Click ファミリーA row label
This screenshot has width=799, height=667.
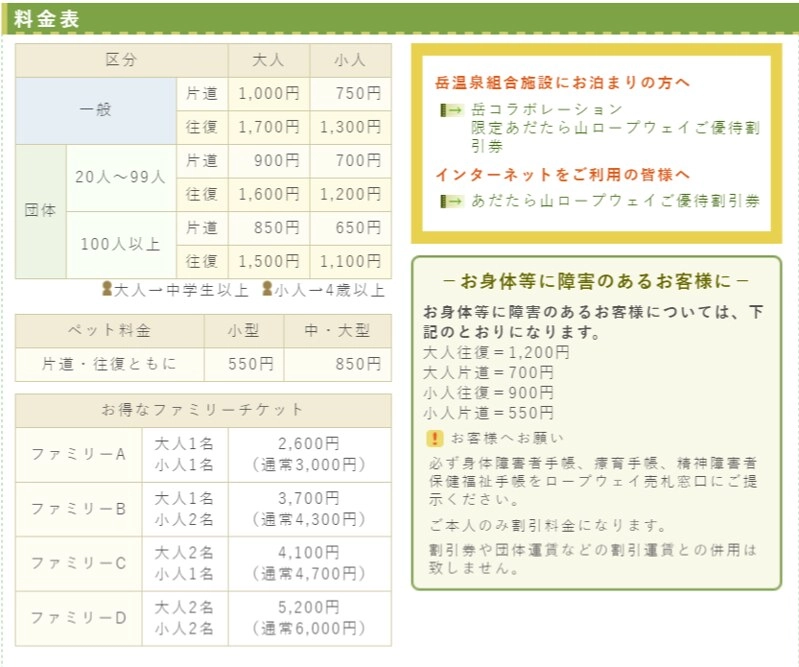tap(78, 455)
